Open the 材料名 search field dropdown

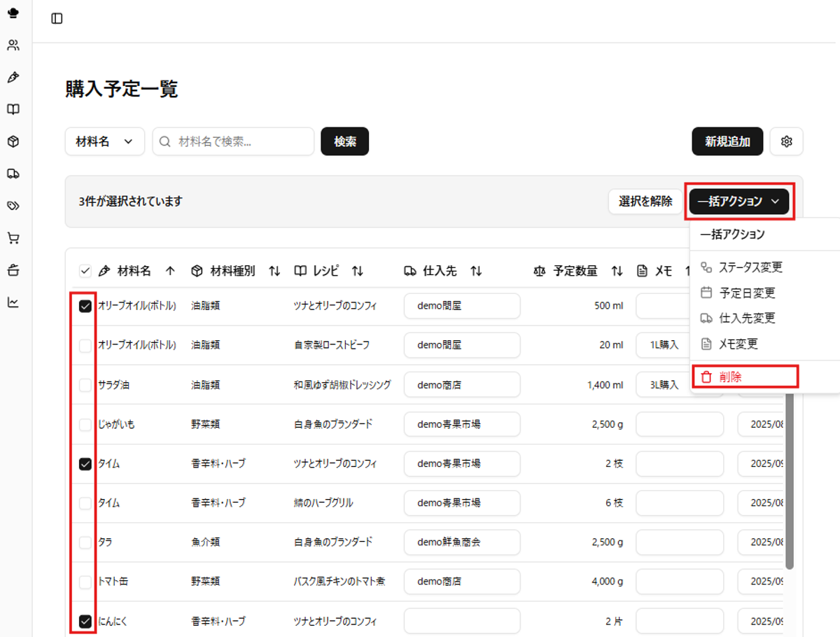coord(105,141)
